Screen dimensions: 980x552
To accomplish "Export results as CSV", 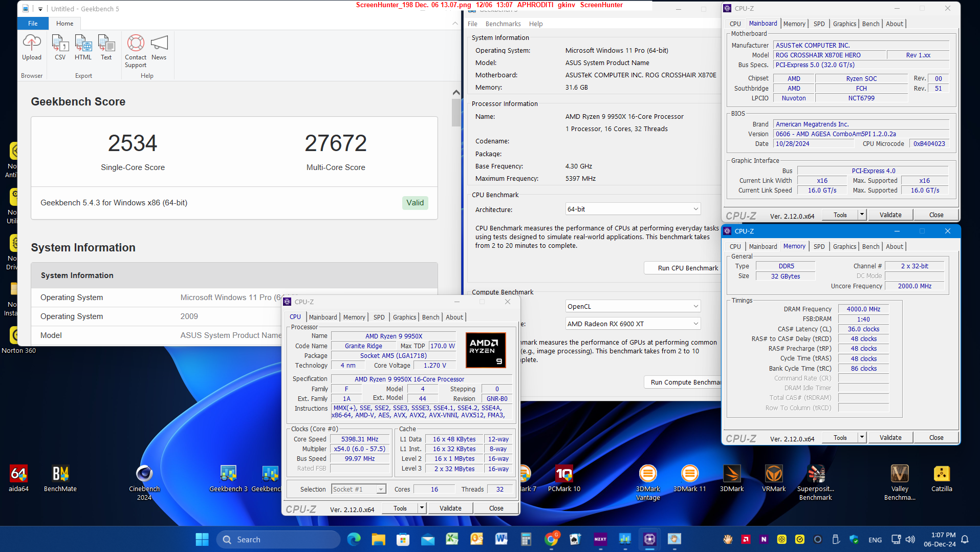I will 60,48.
